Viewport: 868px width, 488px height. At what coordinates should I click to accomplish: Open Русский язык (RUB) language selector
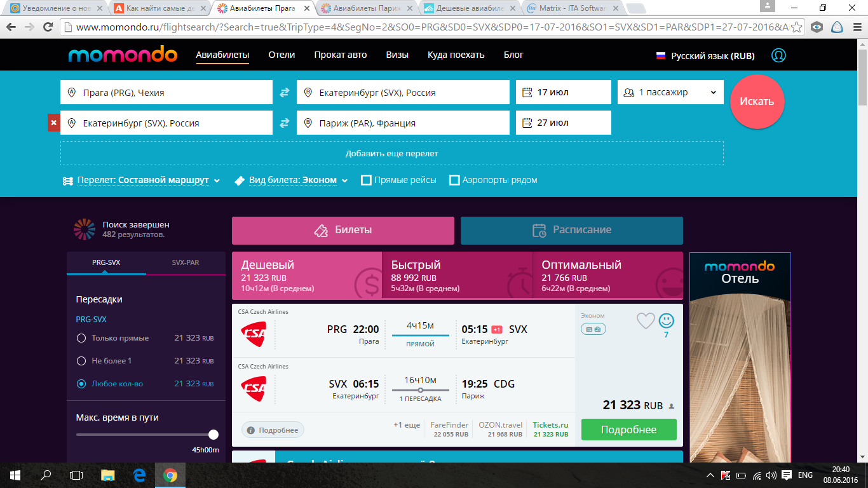(705, 55)
